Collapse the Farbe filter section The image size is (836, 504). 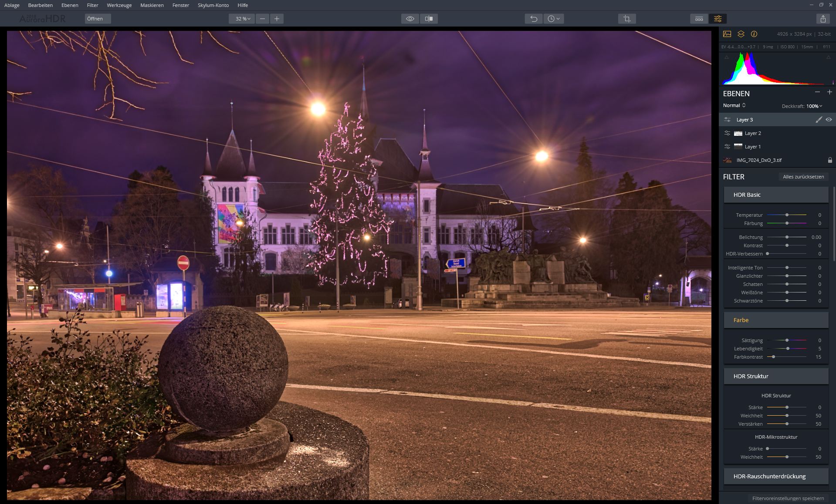[x=776, y=320]
